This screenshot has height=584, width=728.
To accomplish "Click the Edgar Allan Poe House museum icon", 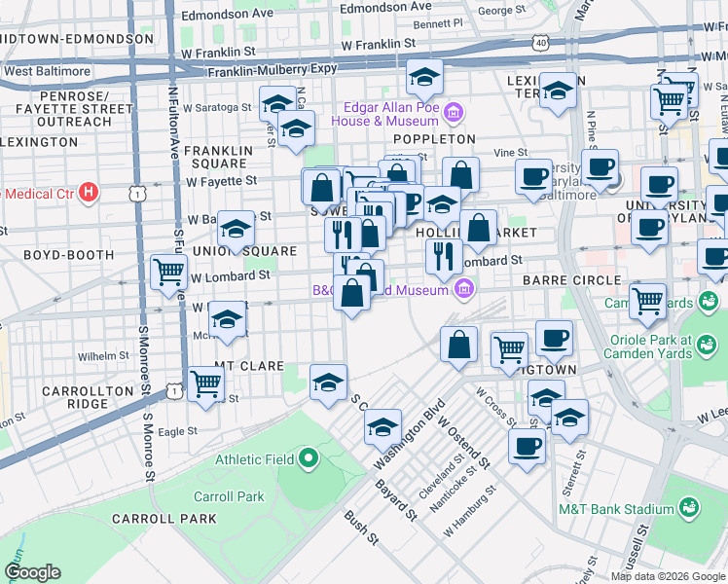I will click(x=454, y=113).
